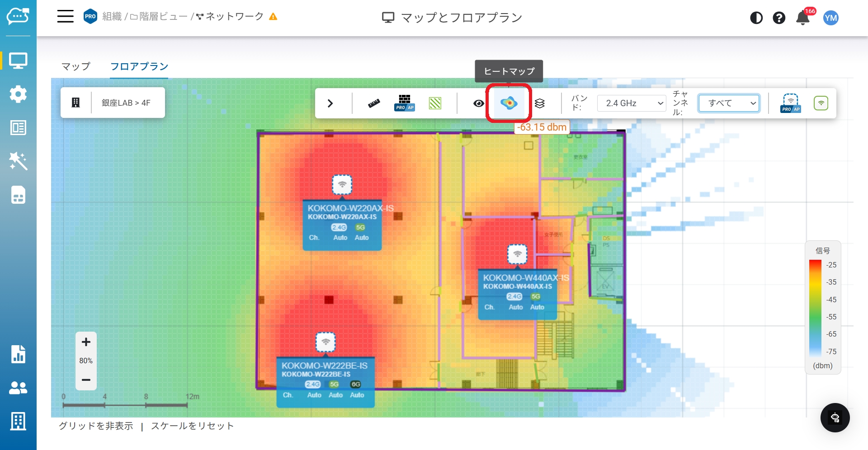This screenshot has height=450, width=868.
Task: Open notifications bell with 166 badge
Action: pyautogui.click(x=803, y=18)
